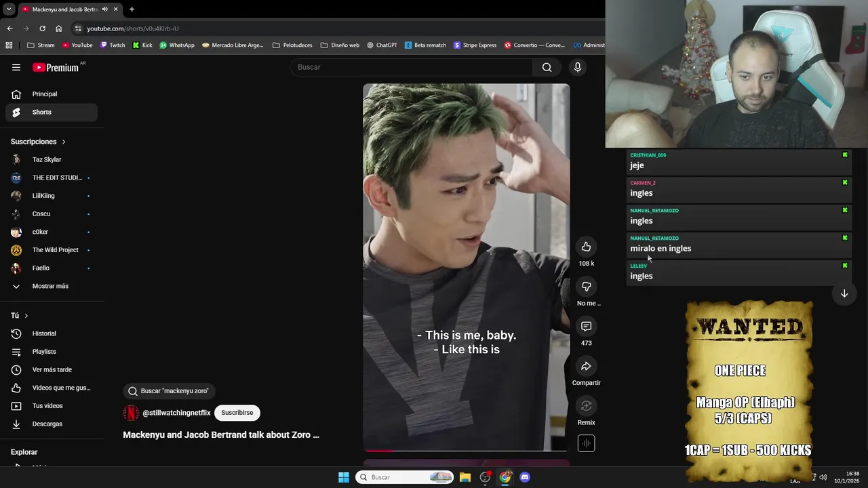Open a new browser tab
Screen dimensions: 868x488
tap(132, 9)
